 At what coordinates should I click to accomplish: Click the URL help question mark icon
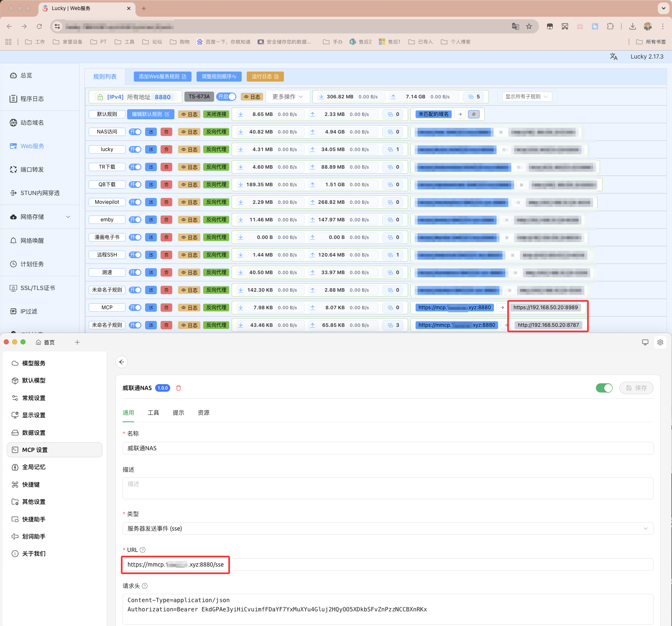pos(143,550)
